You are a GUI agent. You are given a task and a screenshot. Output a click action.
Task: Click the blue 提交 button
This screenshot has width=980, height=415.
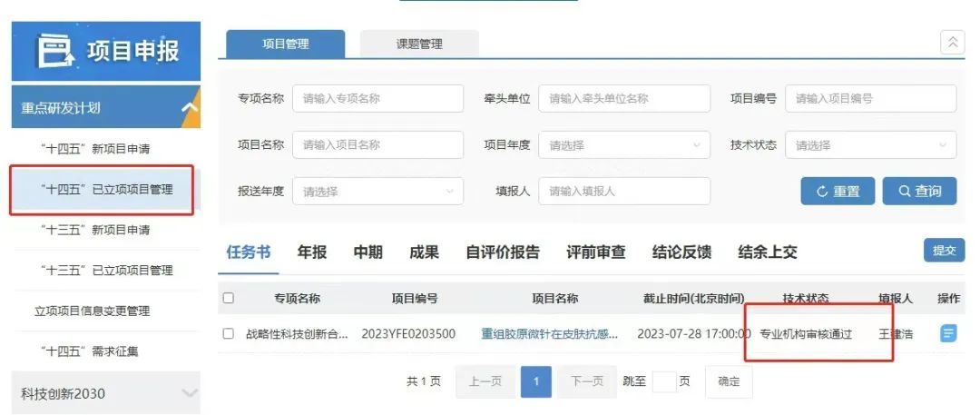pyautogui.click(x=944, y=251)
